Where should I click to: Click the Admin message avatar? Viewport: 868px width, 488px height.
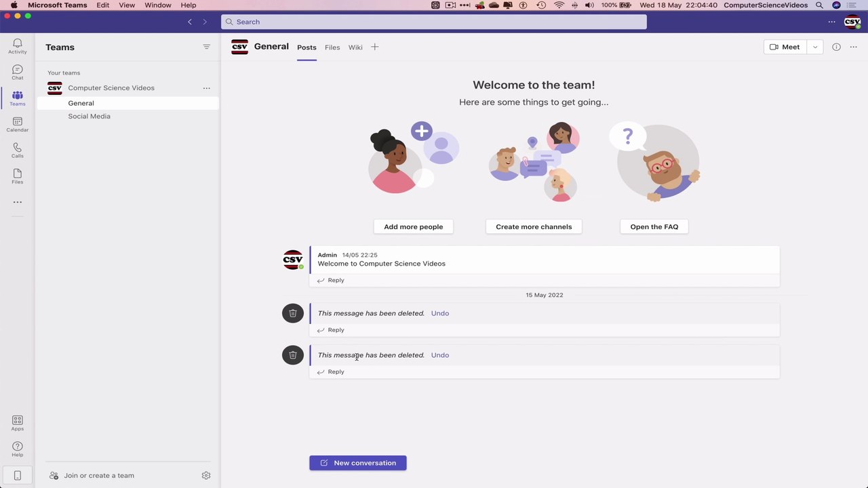click(x=293, y=260)
